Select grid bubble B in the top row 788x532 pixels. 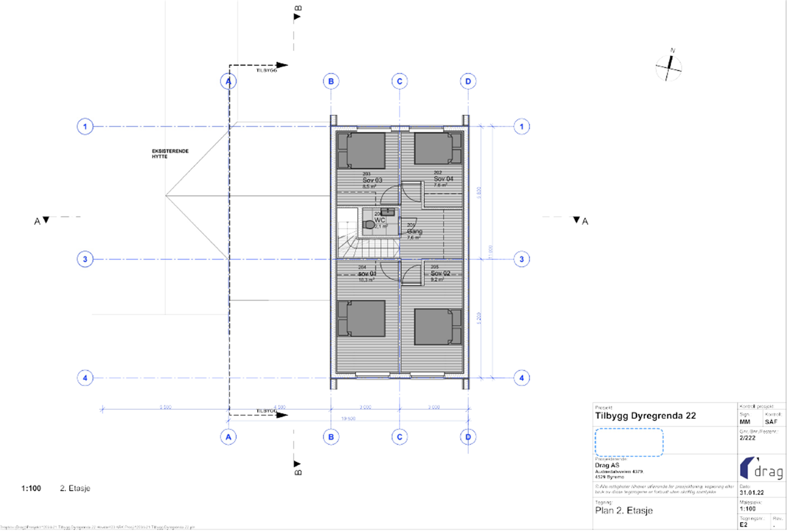[331, 81]
